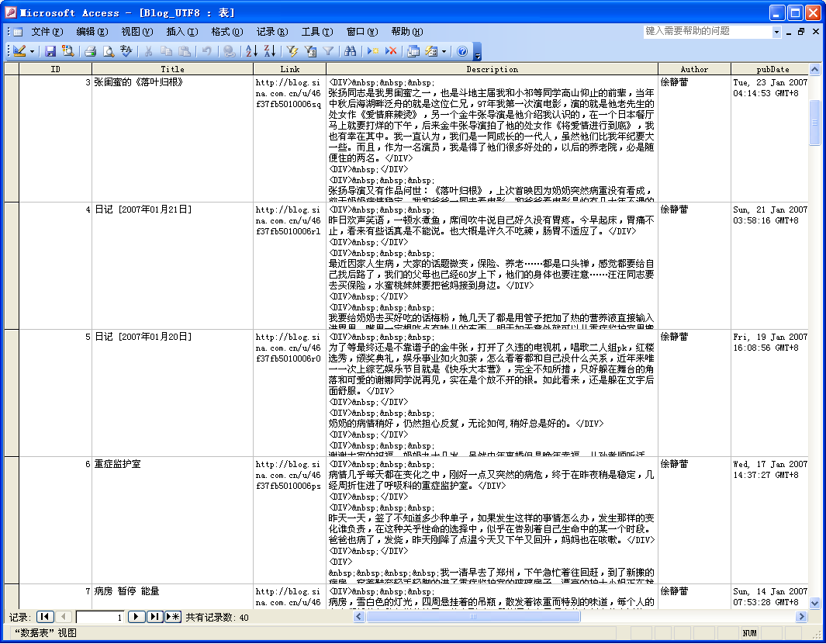The width and height of the screenshot is (826, 644).
Task: Sort records ascending (A to Z)
Action: pos(251,51)
